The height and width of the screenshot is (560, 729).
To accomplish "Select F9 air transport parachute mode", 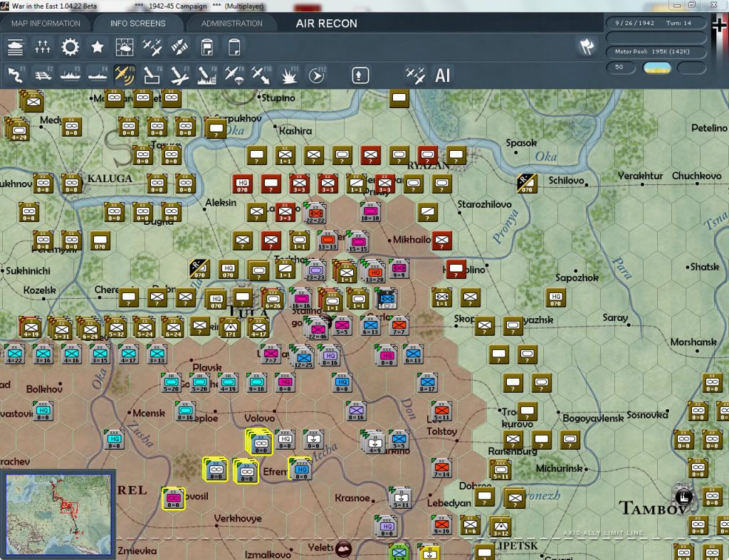I will click(234, 75).
